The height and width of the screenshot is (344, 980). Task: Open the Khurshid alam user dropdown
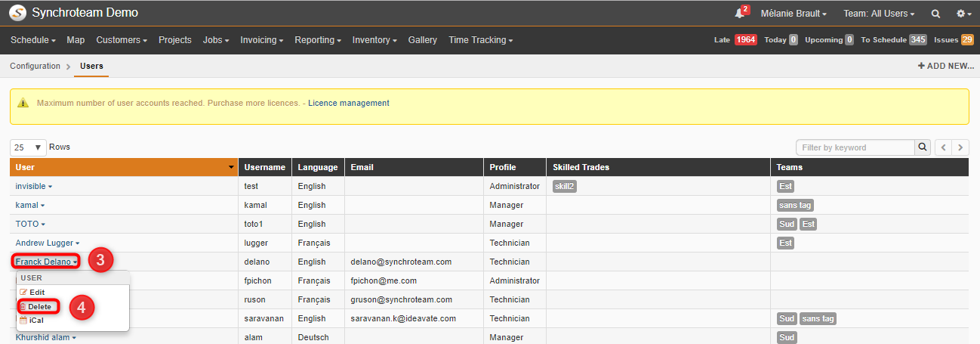(x=46, y=337)
